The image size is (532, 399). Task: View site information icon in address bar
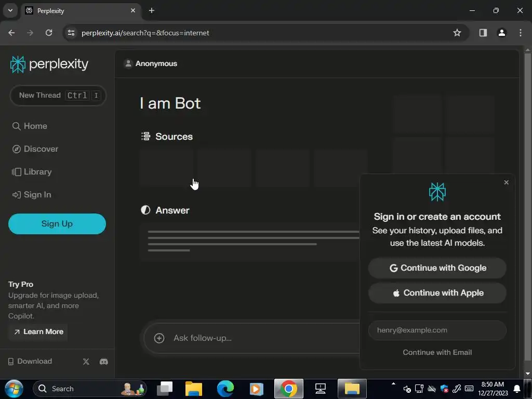click(71, 33)
